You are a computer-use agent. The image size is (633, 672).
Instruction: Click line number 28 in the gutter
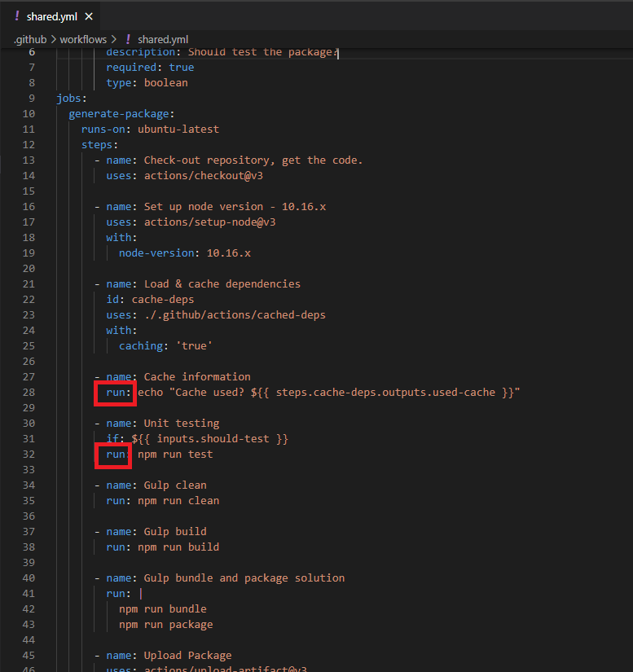pos(29,393)
